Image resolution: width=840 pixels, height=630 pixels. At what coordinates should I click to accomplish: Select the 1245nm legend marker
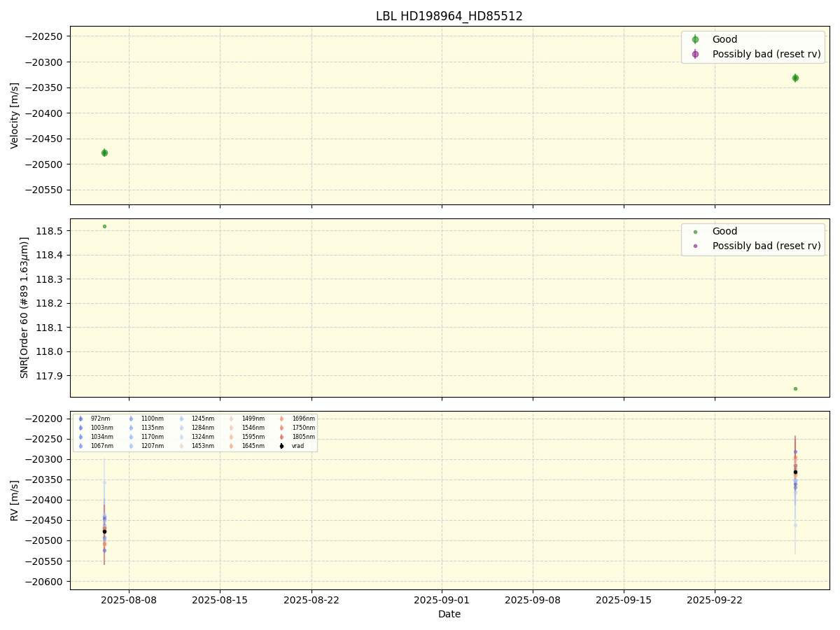[x=181, y=419]
